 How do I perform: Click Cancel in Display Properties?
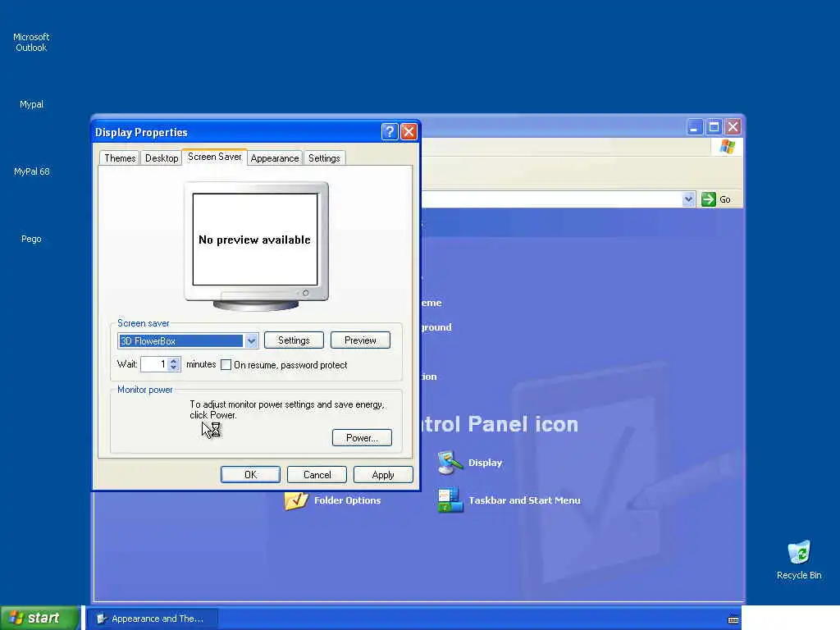point(317,475)
